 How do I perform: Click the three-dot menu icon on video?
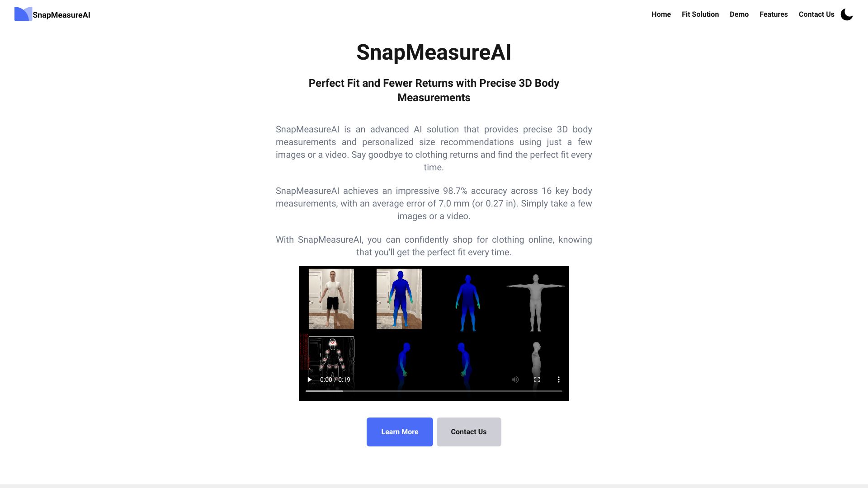559,380
